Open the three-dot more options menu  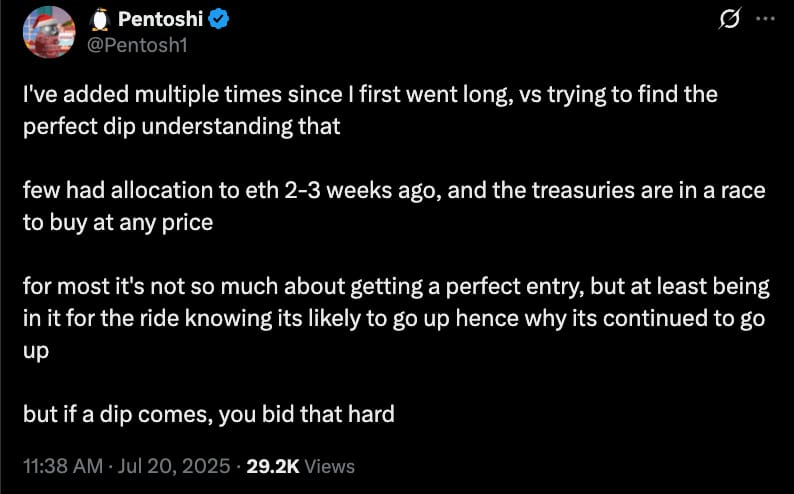click(765, 20)
